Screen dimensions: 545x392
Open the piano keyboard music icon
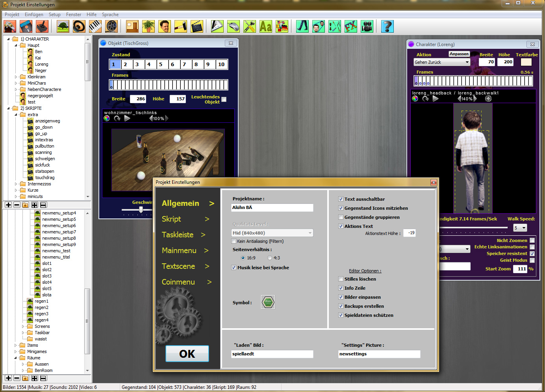(95, 26)
